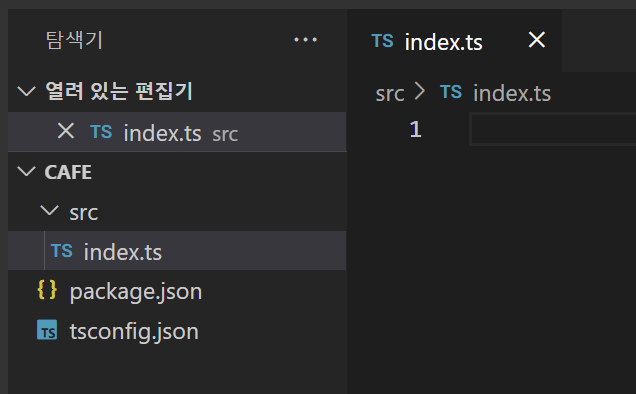Click the src breadcrumb segment
636x394 pixels.
[x=390, y=93]
